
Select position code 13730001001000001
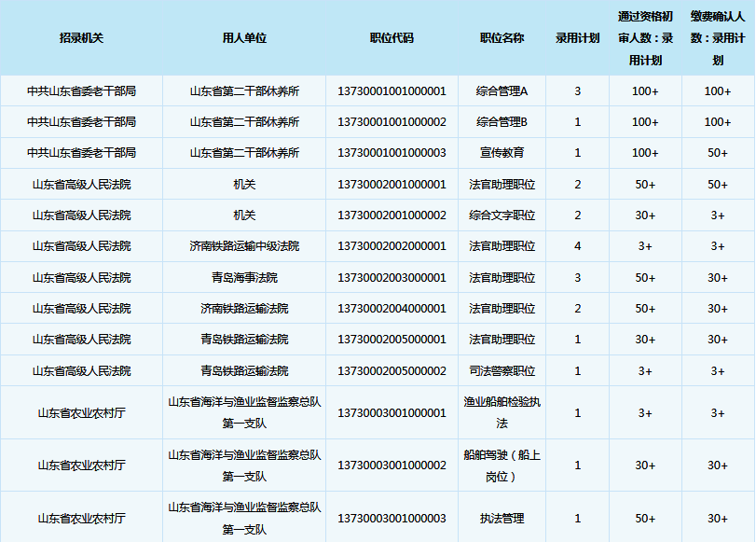[x=392, y=91]
